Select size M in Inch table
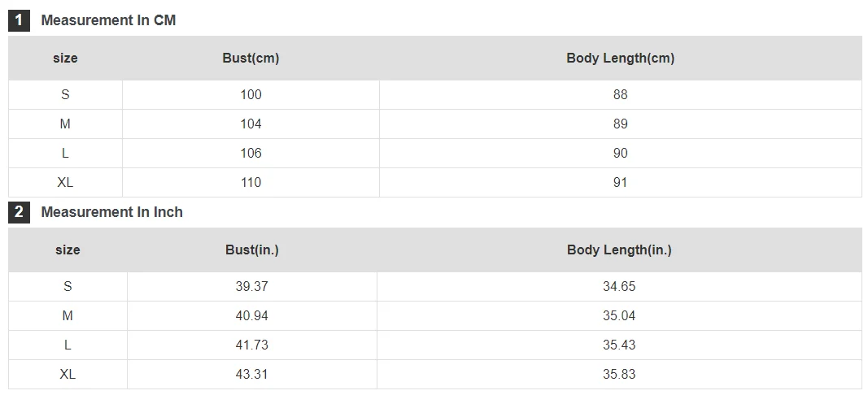 (68, 316)
